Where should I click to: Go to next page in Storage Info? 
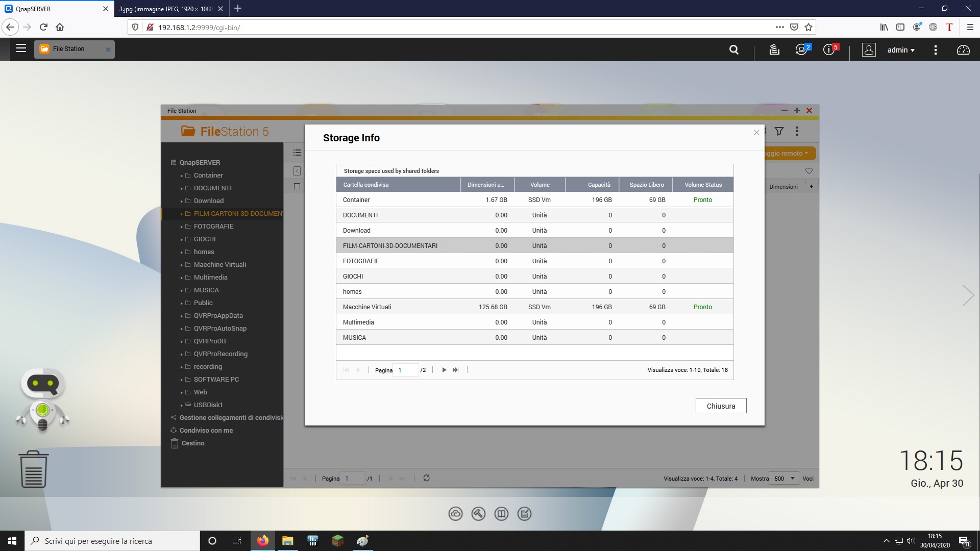[444, 370]
